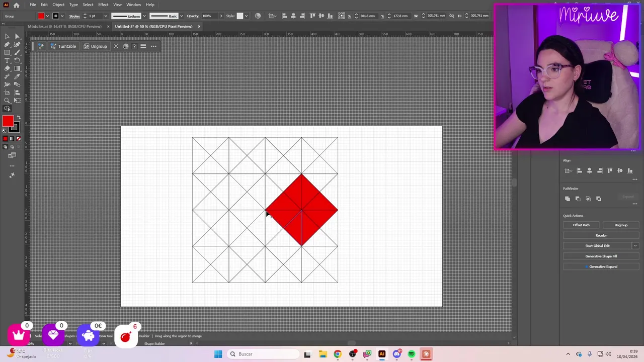
Task: Select the Rectangle tool
Action: coord(7,52)
